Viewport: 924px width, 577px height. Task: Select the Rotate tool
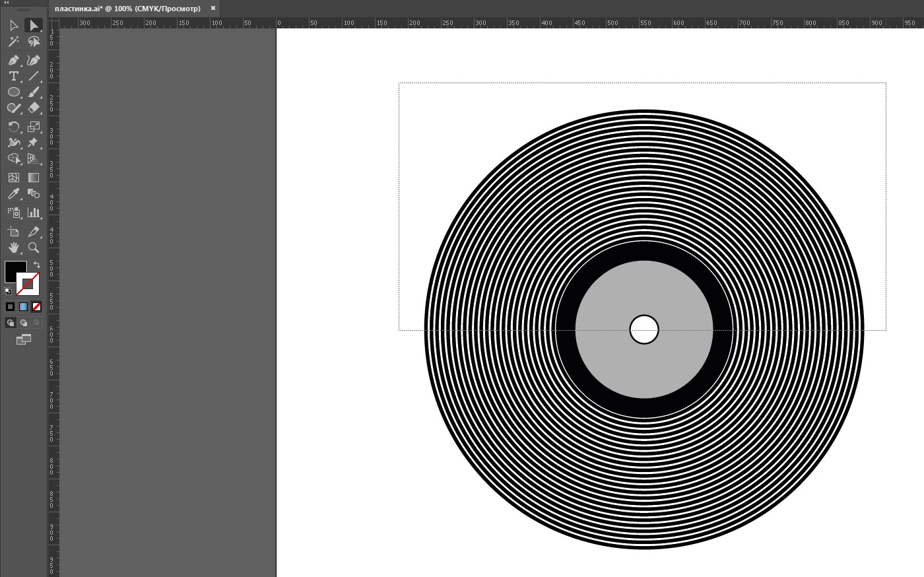(x=13, y=127)
